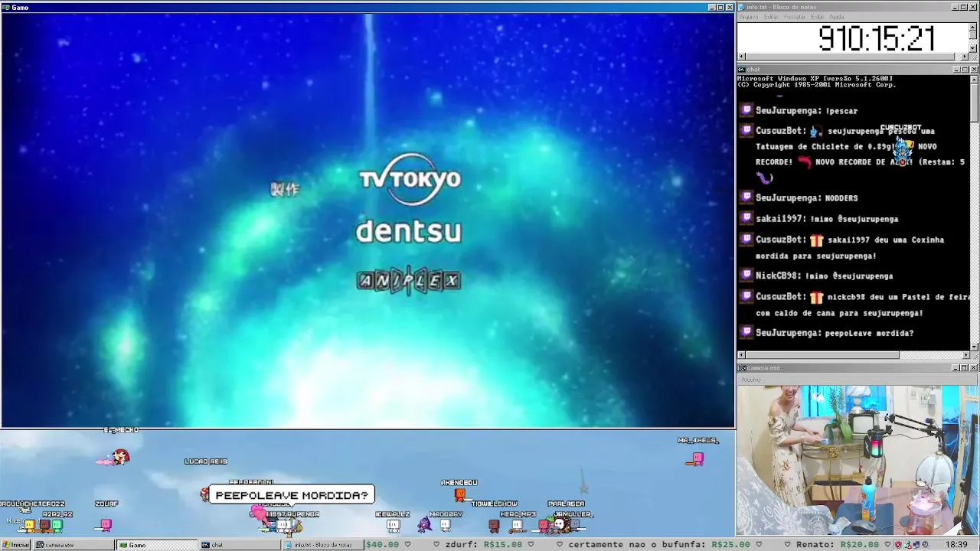This screenshot has width=980, height=551.
Task: Click the chat window horizontal scrollbar thumb
Action: (x=822, y=355)
